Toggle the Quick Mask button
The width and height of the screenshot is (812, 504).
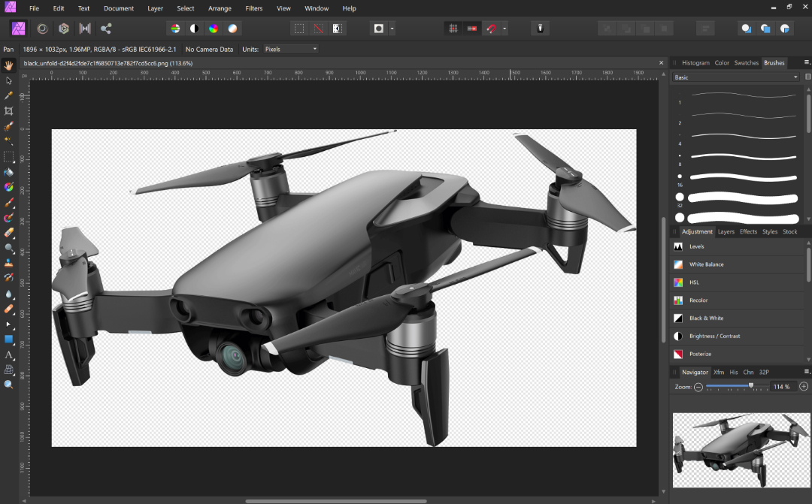pos(380,29)
